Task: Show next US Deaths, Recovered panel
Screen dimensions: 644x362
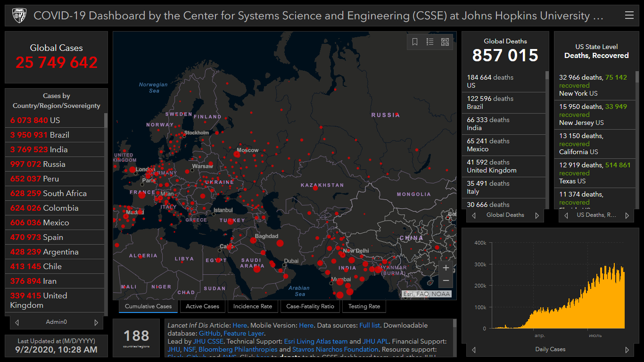Action: tap(627, 215)
